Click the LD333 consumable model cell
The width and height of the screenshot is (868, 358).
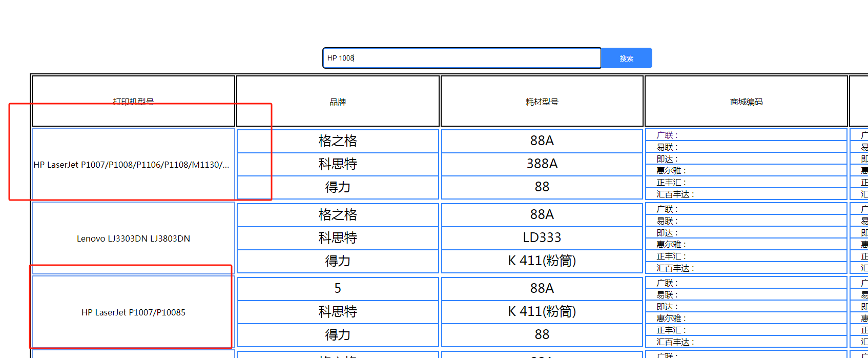click(x=542, y=238)
